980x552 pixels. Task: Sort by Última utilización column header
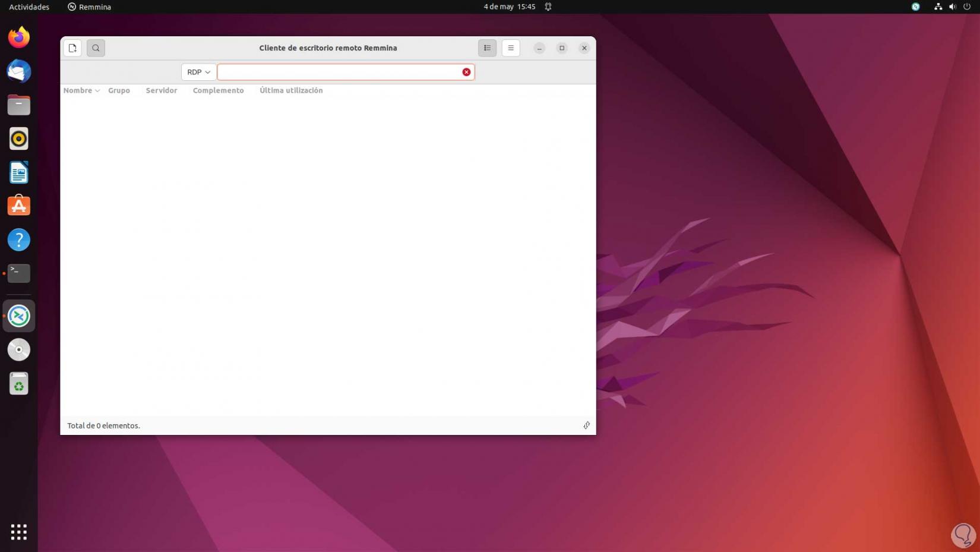coord(291,90)
